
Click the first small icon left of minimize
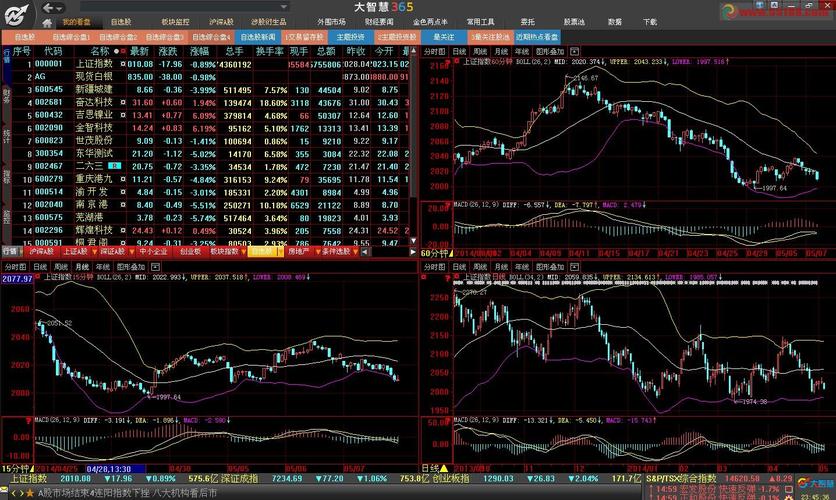[x=760, y=5]
